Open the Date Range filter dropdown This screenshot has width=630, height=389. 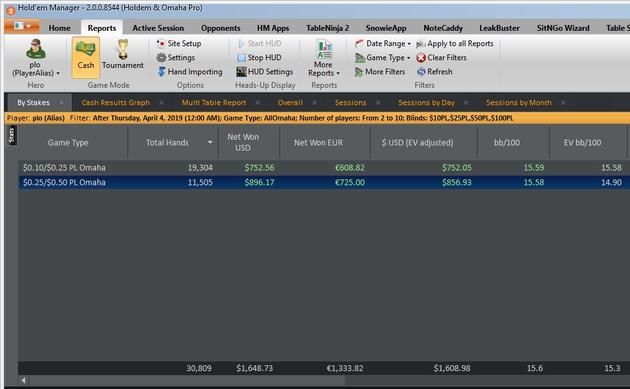(382, 43)
